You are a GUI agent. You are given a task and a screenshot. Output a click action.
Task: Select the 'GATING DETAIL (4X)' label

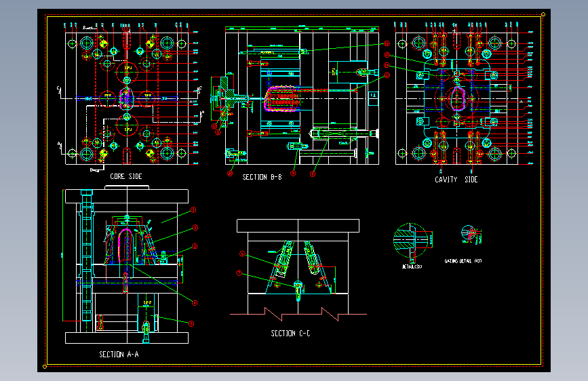pos(463,261)
